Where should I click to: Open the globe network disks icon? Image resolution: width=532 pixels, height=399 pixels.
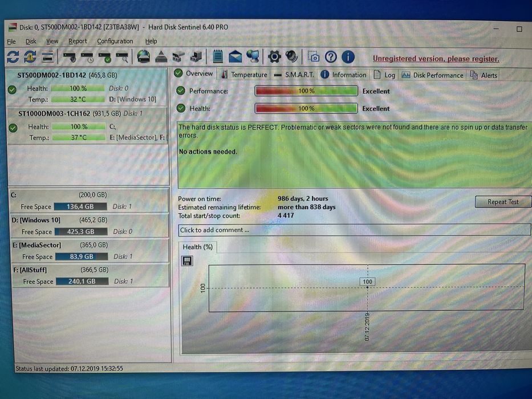[x=144, y=56]
